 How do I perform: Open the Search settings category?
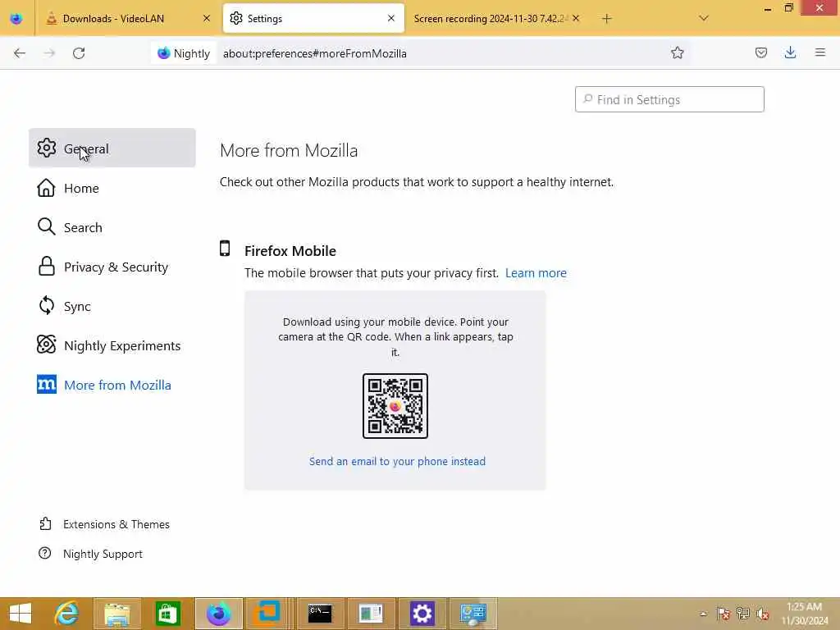(112, 227)
